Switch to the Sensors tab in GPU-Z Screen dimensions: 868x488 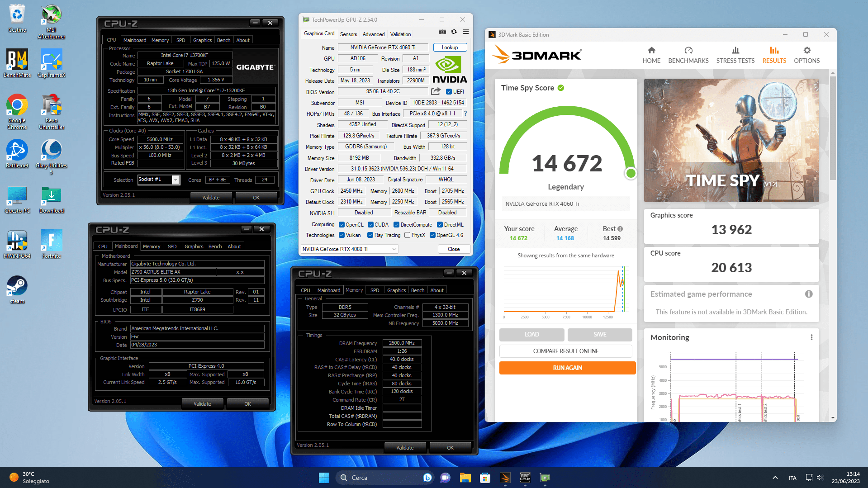[x=348, y=34]
